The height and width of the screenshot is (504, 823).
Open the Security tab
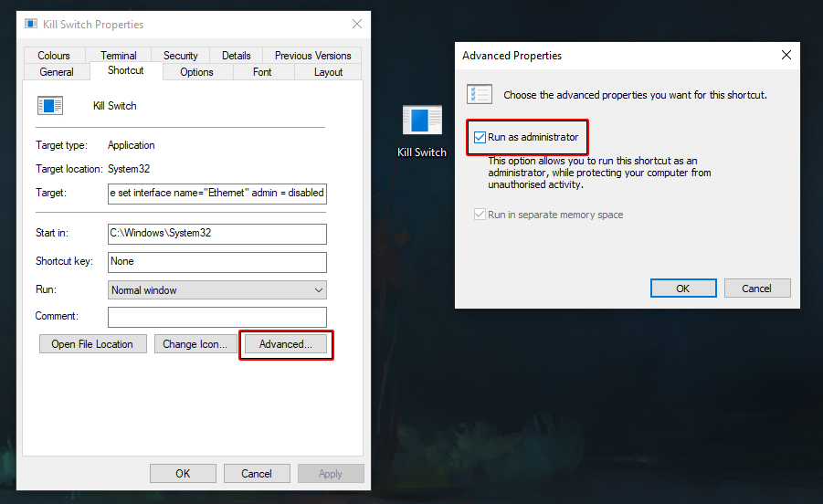181,56
